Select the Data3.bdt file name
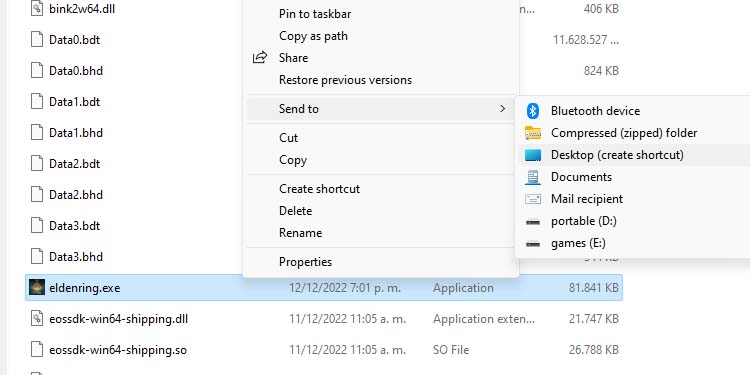The image size is (750, 375). [74, 226]
